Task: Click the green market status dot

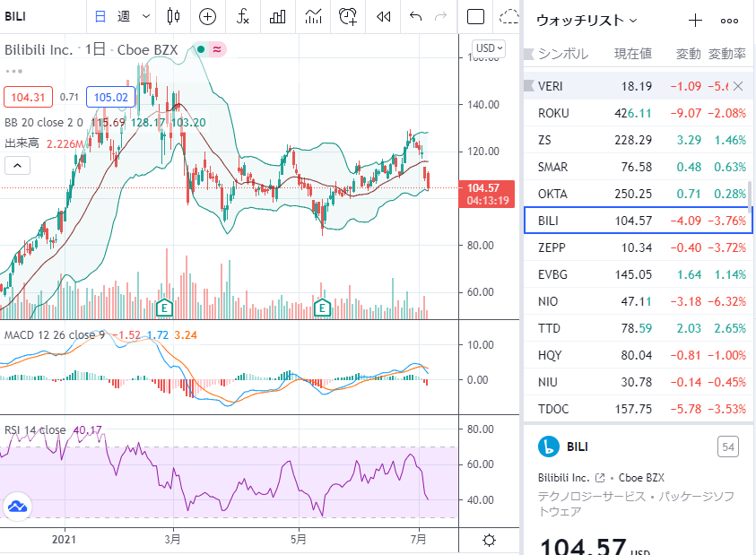Action: pyautogui.click(x=201, y=49)
